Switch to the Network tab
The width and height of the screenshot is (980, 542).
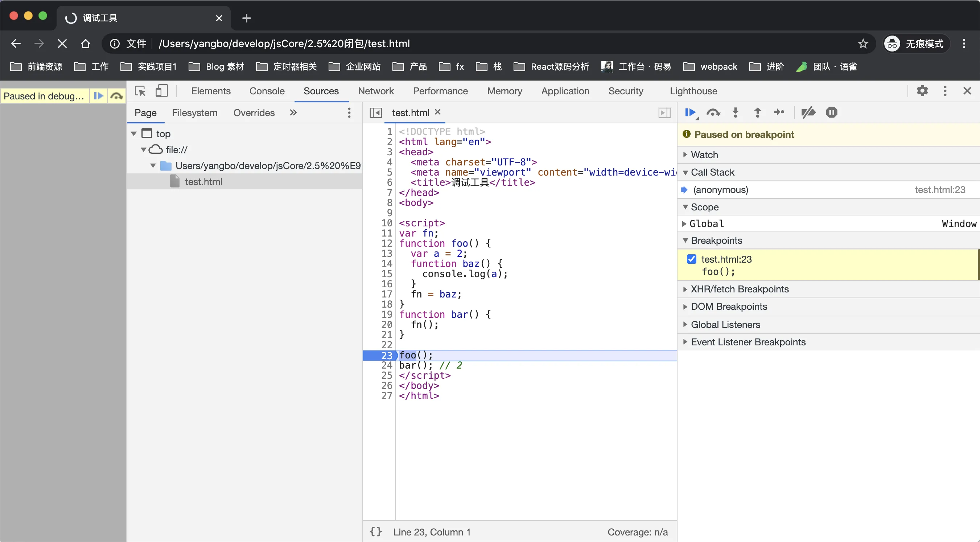click(375, 91)
